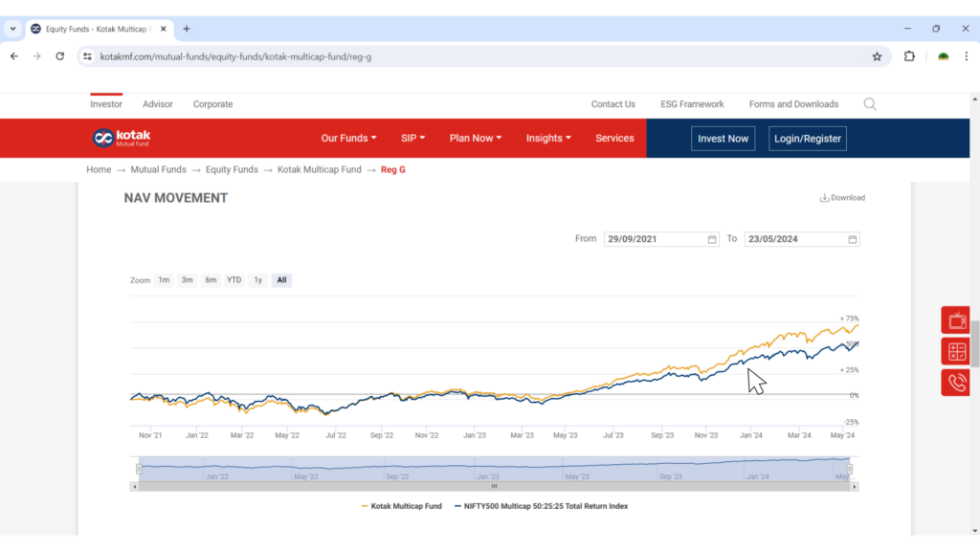Click the browser back arrow
This screenshot has height=551, width=980.
point(14,56)
